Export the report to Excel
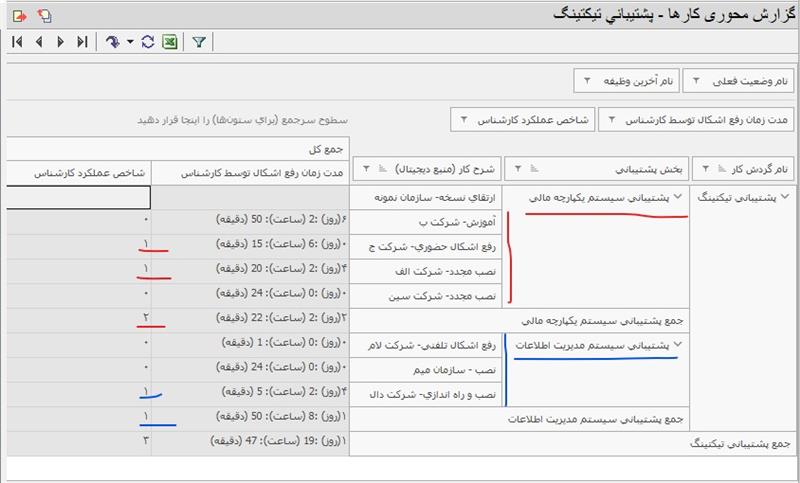This screenshot has height=483, width=800. (170, 43)
